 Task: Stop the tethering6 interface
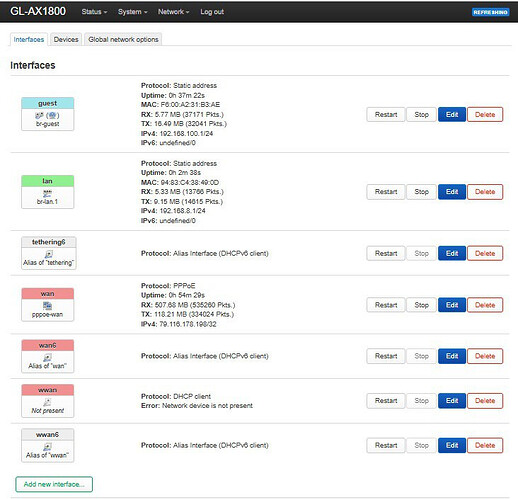[x=421, y=253]
